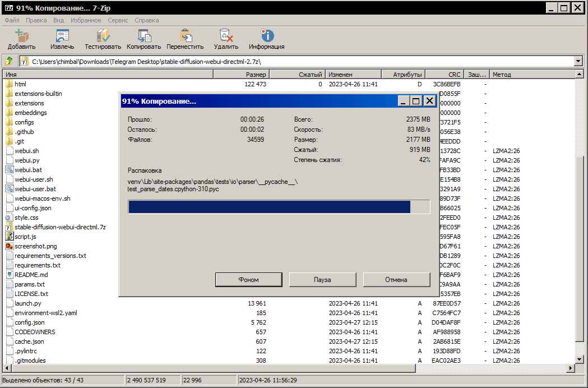Image resolution: width=588 pixels, height=388 pixels.
Task: Sort by the Метод column header
Action: pos(533,75)
